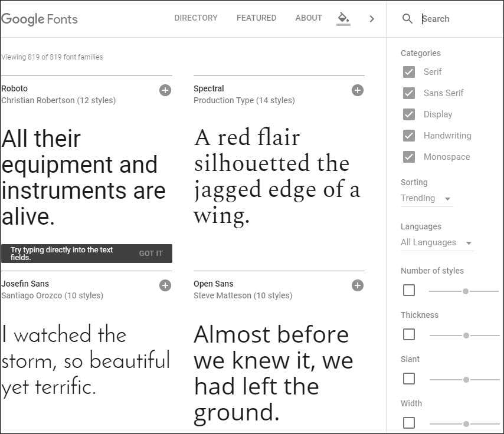Click the right chevron arrow in header
This screenshot has width=504, height=434.
[x=372, y=19]
